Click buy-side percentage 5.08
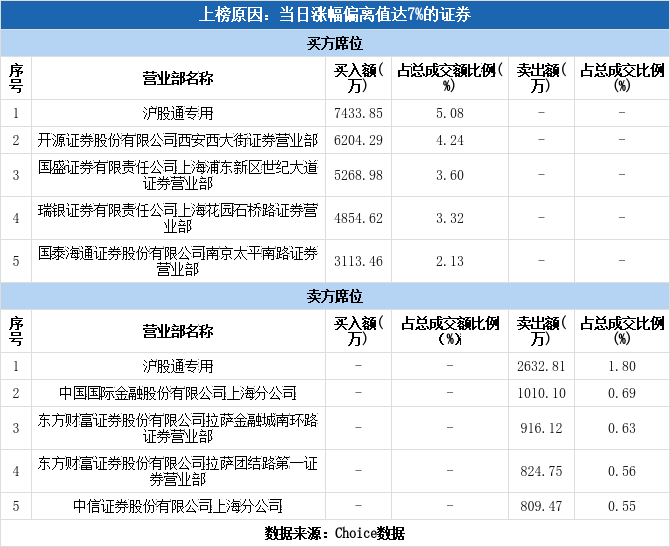670x547 pixels. click(450, 113)
